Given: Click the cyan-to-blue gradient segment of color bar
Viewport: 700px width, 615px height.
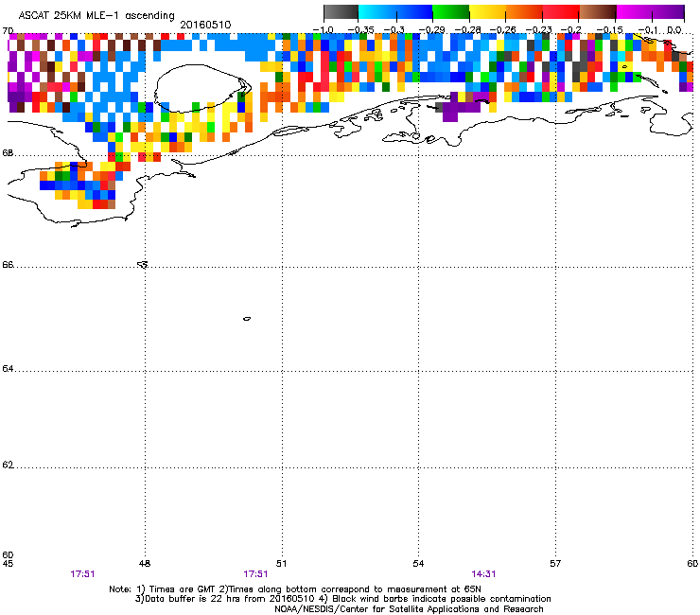Looking at the screenshot, I should (395, 12).
